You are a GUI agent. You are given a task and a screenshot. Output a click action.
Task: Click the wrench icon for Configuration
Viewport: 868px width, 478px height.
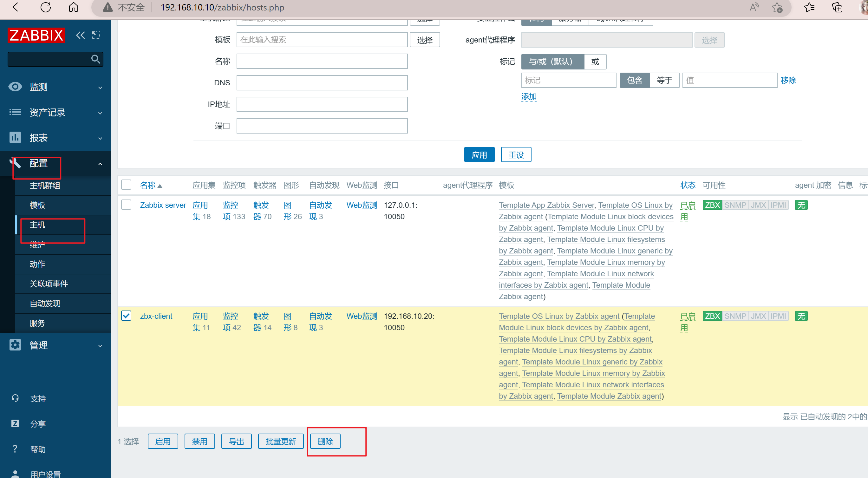[x=15, y=163]
